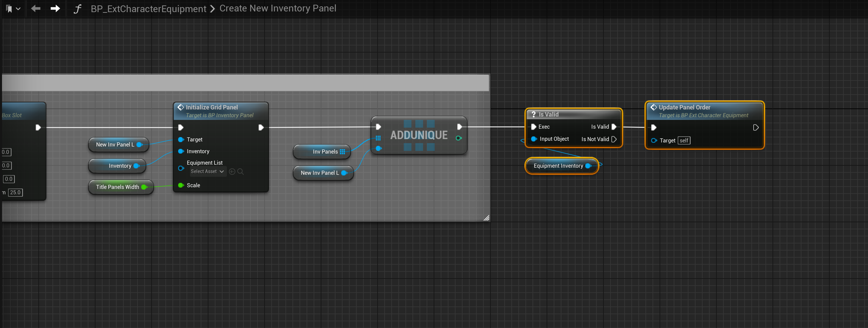Click the Update Panel Order output exec pin
The image size is (868, 328).
tap(755, 128)
